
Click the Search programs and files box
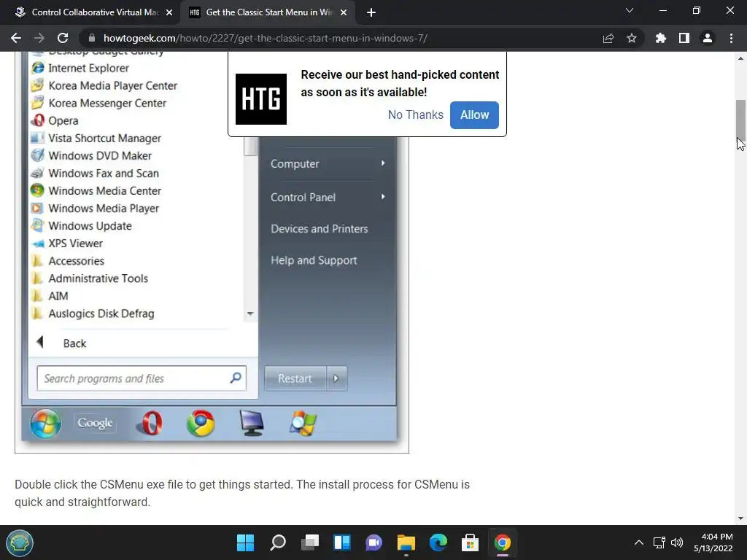click(x=142, y=378)
